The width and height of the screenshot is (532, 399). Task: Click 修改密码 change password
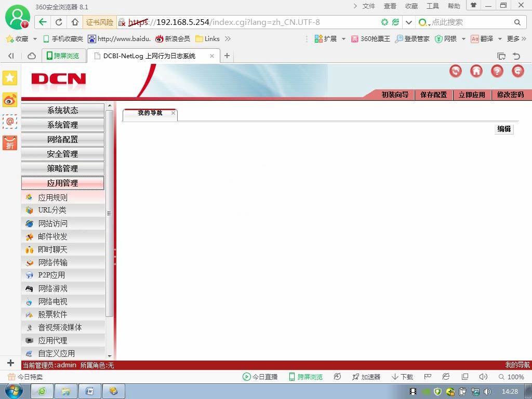(x=511, y=95)
